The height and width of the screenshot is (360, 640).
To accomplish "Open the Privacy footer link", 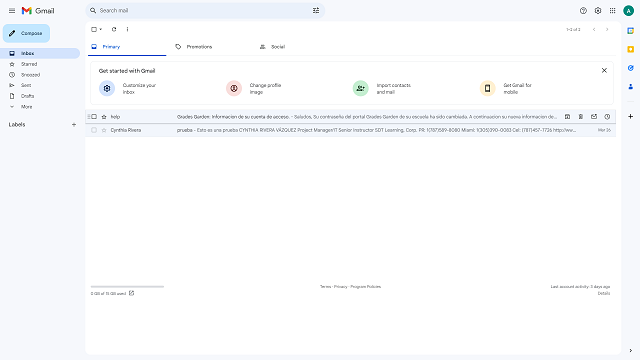I will [x=340, y=287].
